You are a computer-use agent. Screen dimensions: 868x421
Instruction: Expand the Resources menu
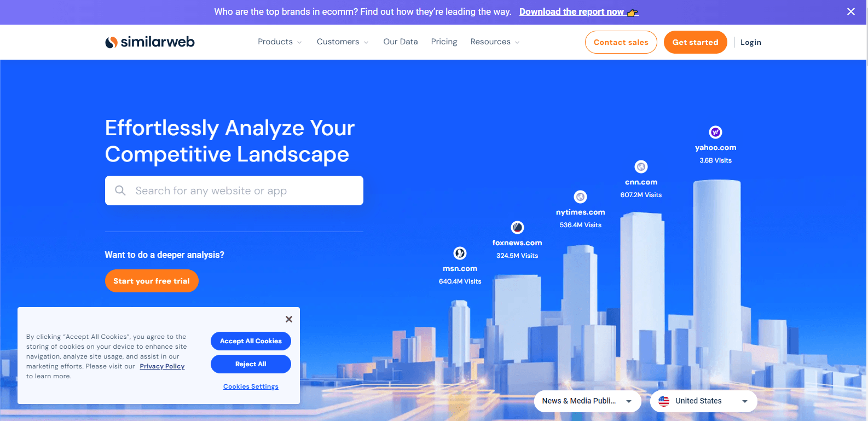coord(495,42)
